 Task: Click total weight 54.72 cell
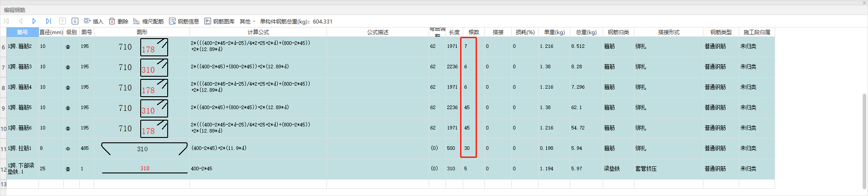point(586,128)
